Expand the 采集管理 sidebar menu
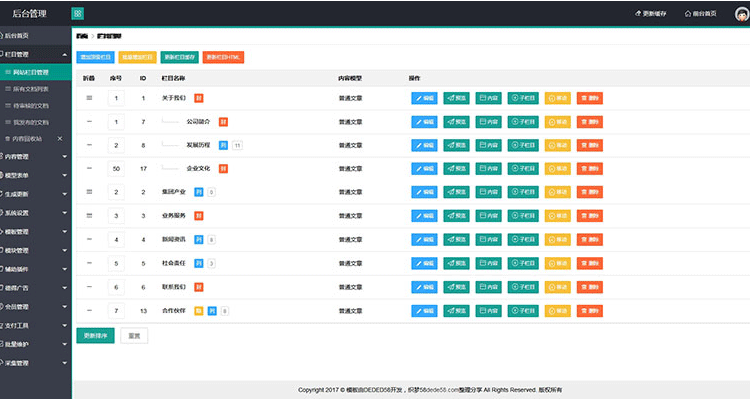This screenshot has height=401, width=750. pos(36,363)
